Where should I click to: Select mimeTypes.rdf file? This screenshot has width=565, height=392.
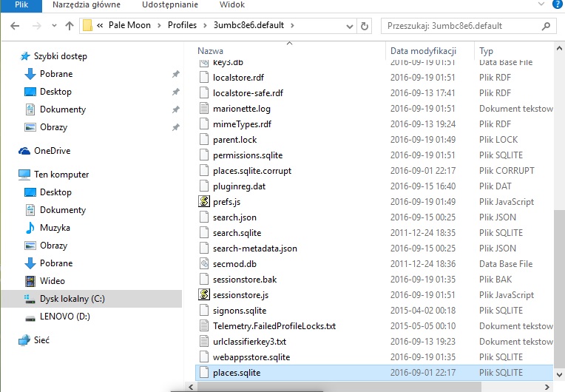coord(242,124)
